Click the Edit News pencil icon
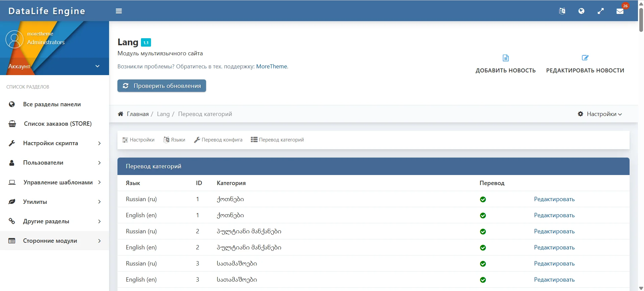The height and width of the screenshot is (291, 644). pyautogui.click(x=585, y=58)
